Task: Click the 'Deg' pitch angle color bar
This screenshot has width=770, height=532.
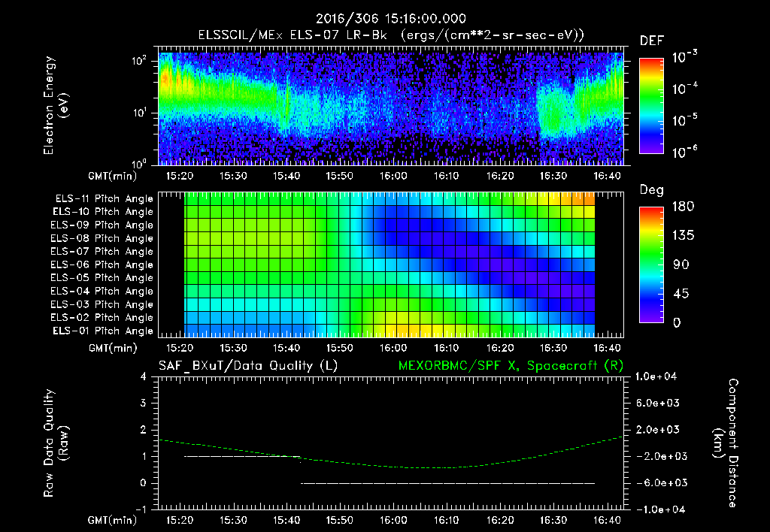Action: coord(652,264)
